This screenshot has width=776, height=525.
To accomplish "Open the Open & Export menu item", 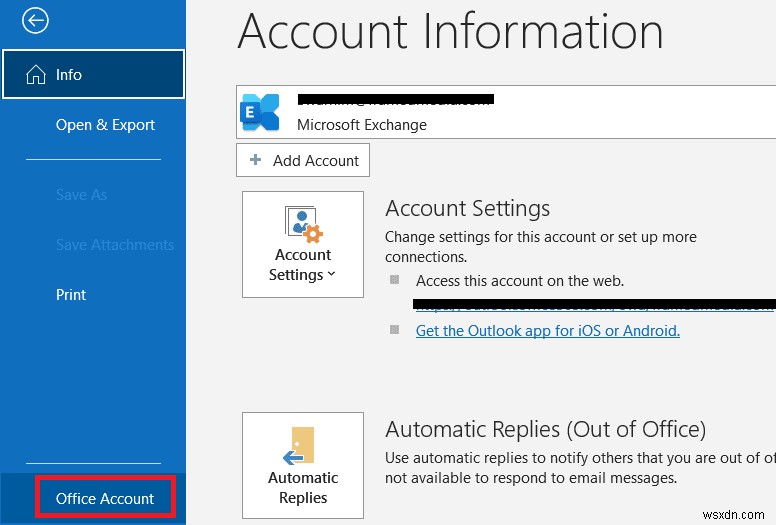I will point(105,125).
